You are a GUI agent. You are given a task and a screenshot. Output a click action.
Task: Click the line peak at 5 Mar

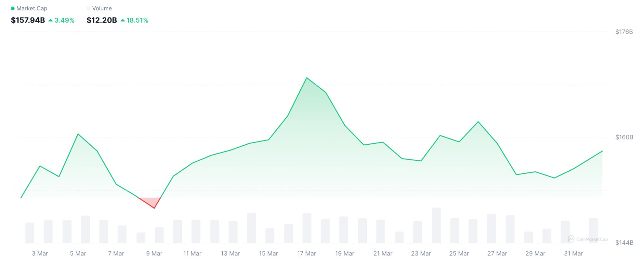click(x=78, y=134)
